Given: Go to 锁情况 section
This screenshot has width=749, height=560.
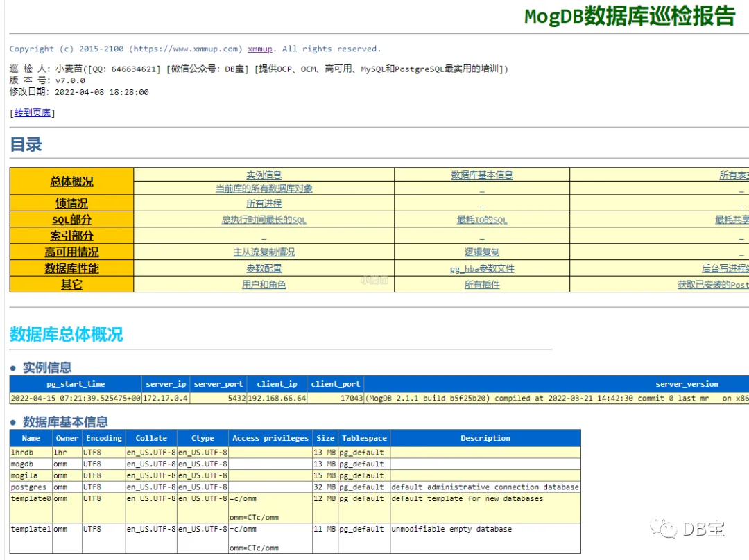Looking at the screenshot, I should pyautogui.click(x=71, y=203).
